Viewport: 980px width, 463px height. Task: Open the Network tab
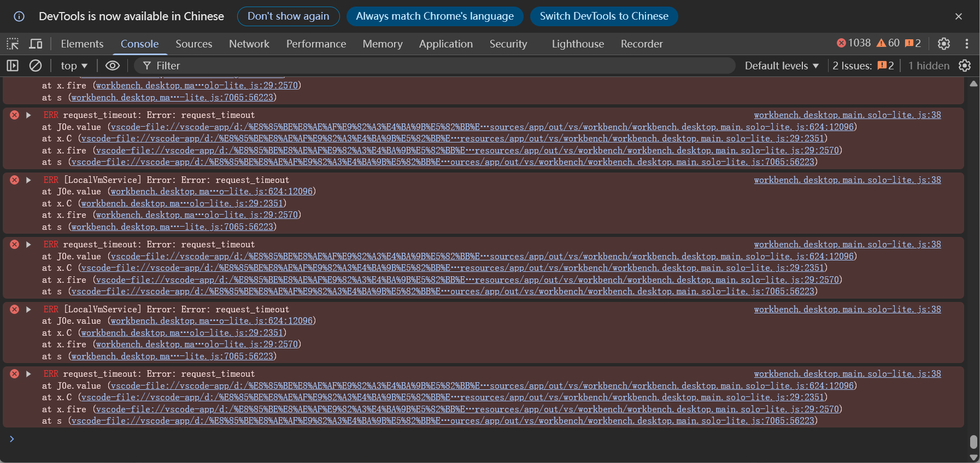point(249,44)
